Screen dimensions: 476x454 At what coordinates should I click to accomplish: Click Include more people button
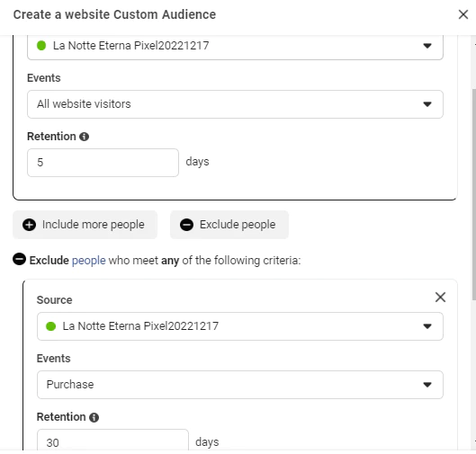[85, 225]
